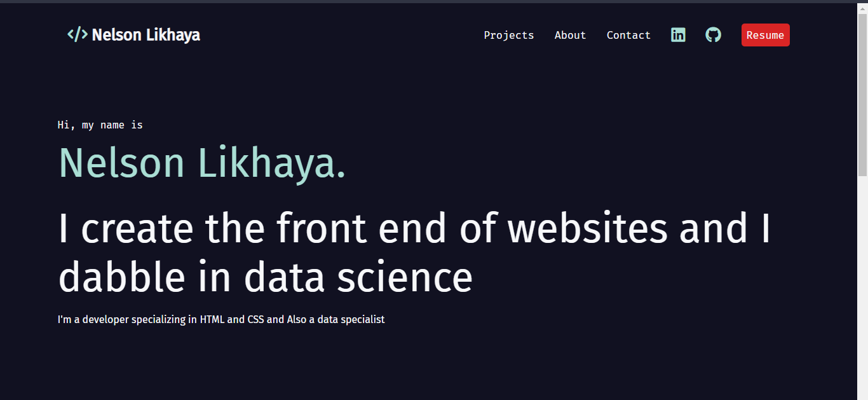Screen dimensions: 868x400
Task: Click the HTML and CSS specialist tagline
Action: point(221,319)
